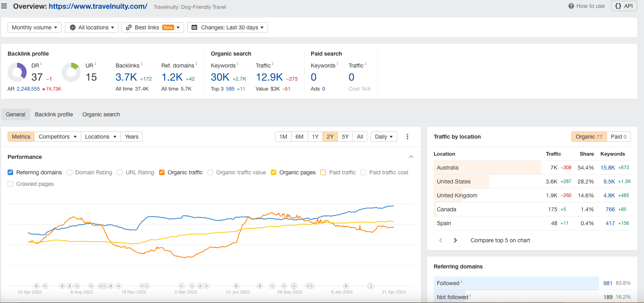644x303 pixels.
Task: Set chart range to 5Y
Action: 345,137
